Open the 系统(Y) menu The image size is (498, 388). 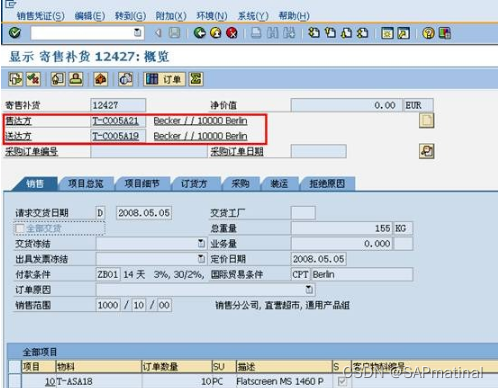pyautogui.click(x=253, y=16)
